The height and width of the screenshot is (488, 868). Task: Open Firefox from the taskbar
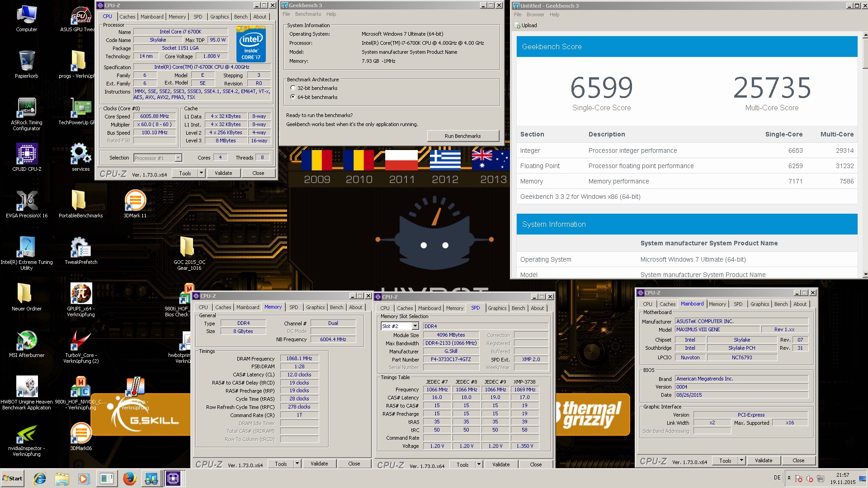(129, 479)
